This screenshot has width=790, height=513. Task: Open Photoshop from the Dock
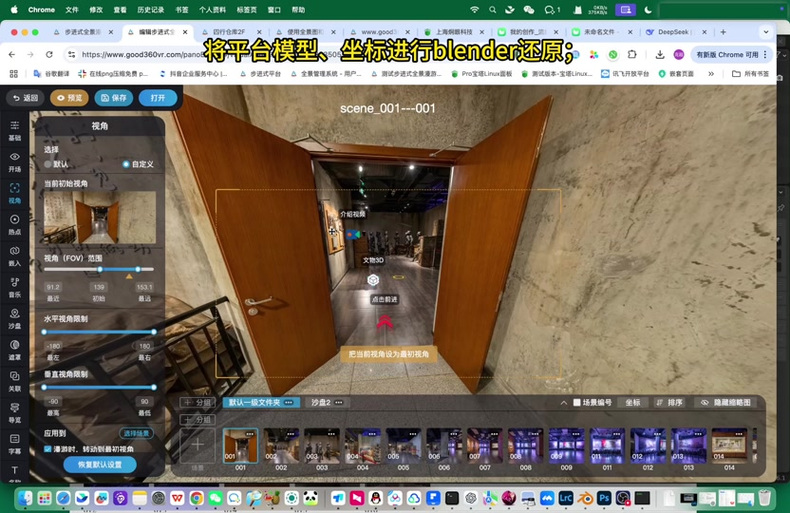(604, 498)
